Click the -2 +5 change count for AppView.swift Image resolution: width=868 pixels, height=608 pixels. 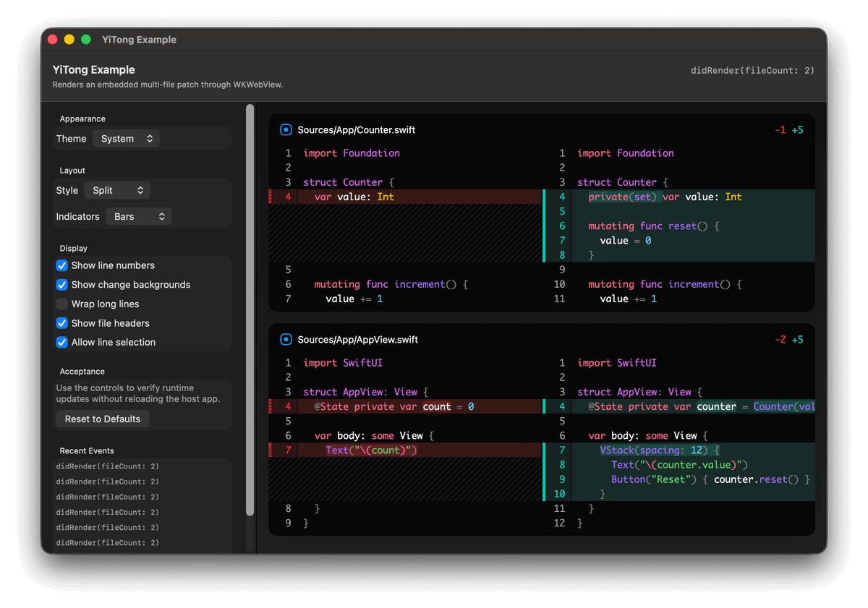click(788, 340)
